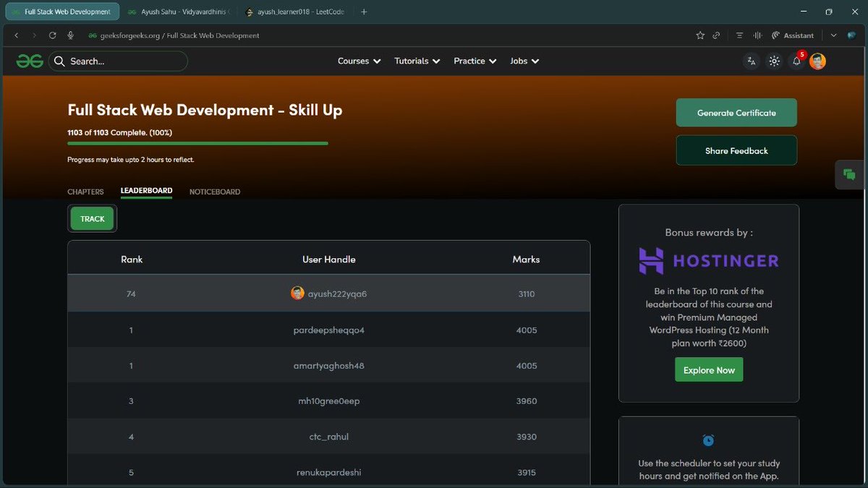868x488 pixels.
Task: Click the course progress bar
Action: click(197, 143)
